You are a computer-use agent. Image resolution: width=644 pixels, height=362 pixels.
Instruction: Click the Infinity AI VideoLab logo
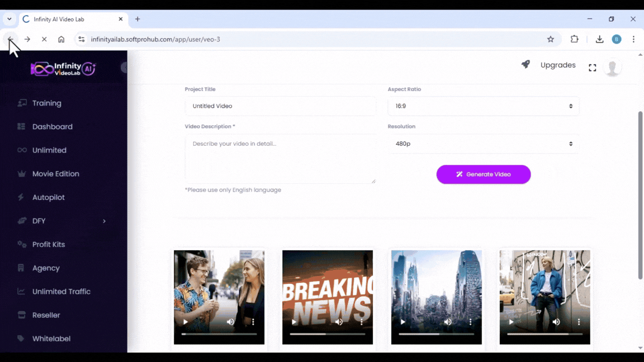coord(63,69)
